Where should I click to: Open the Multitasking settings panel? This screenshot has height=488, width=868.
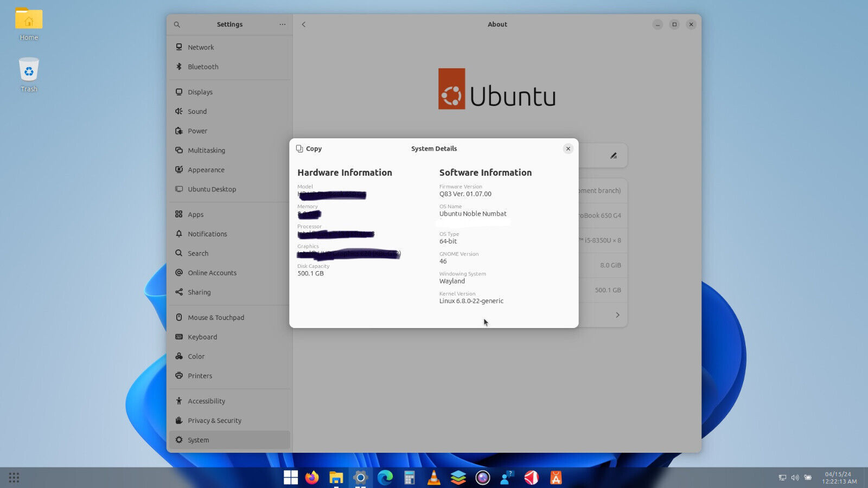coord(229,151)
